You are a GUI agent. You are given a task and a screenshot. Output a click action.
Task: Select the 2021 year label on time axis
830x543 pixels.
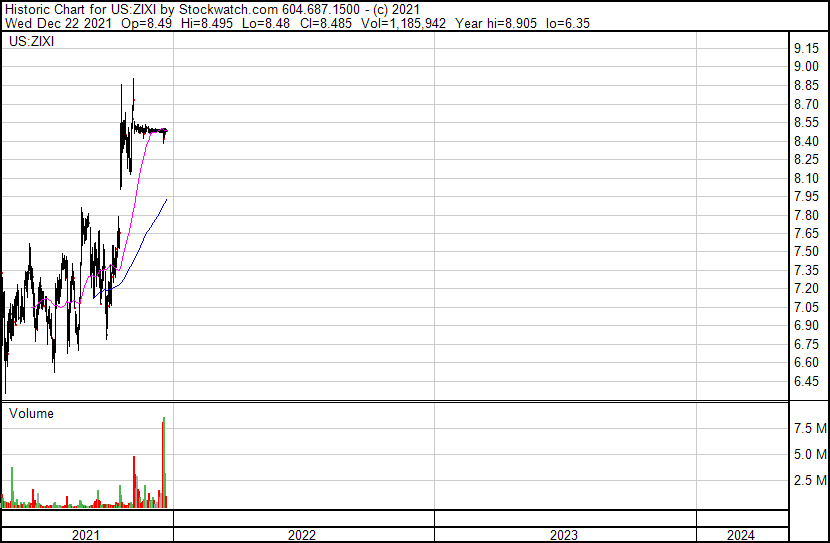coord(86,535)
